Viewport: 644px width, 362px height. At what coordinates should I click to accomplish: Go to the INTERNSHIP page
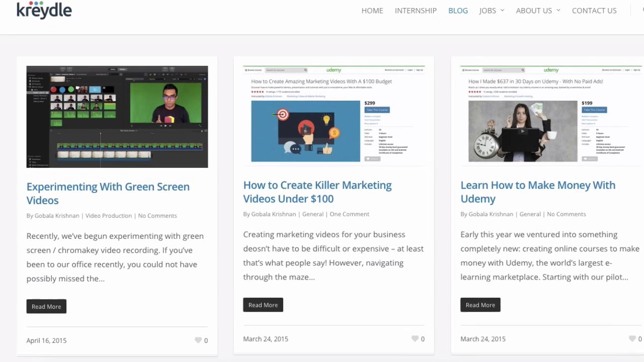(x=416, y=11)
